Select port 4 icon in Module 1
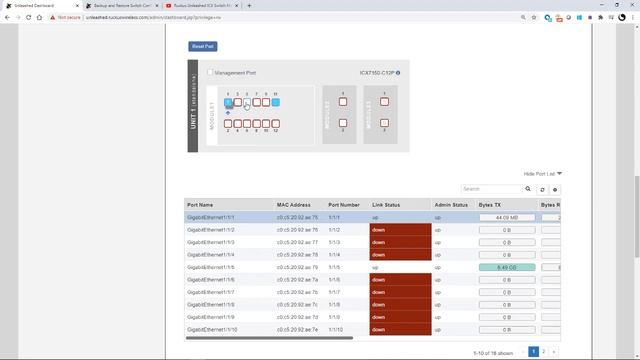 (x=238, y=123)
